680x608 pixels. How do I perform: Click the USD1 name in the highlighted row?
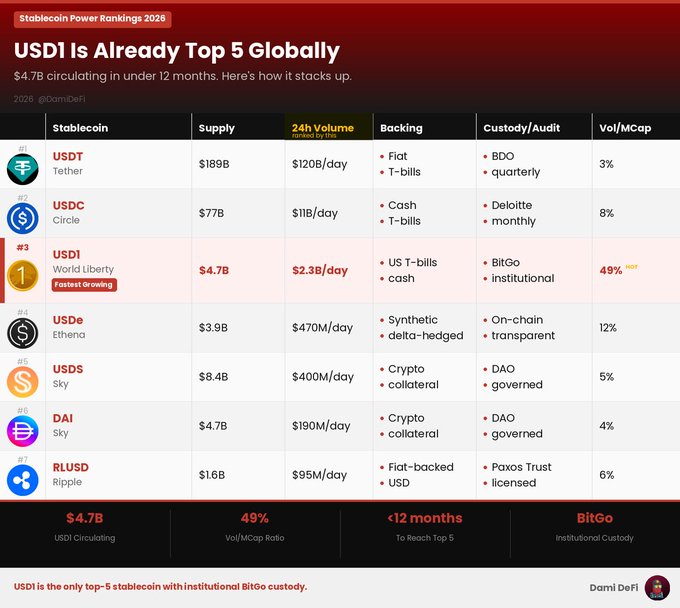tap(66, 254)
